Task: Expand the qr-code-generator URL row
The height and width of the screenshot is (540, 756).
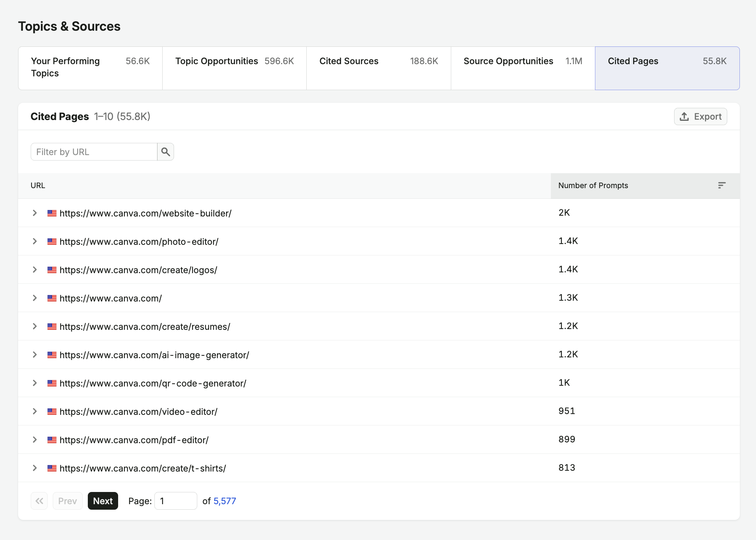Action: point(35,383)
